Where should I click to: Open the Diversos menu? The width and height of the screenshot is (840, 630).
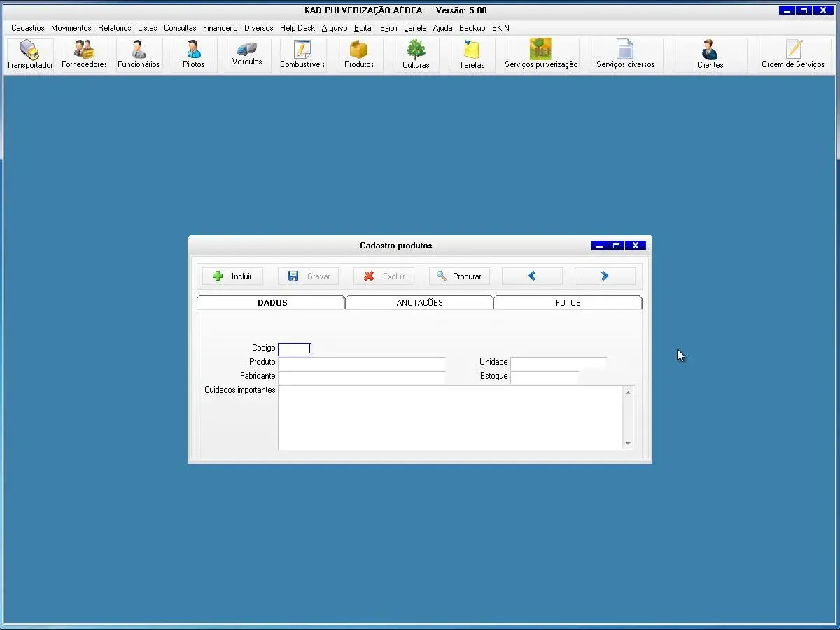coord(259,28)
